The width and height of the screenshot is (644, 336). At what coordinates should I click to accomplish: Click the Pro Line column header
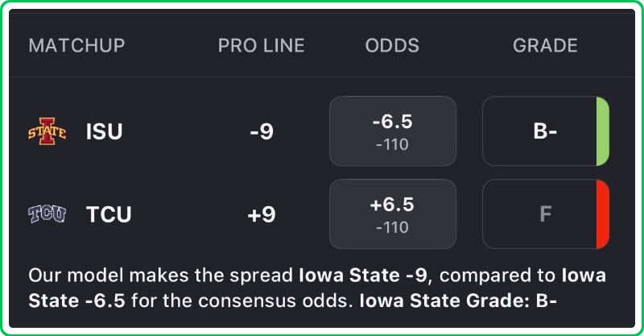click(x=261, y=45)
